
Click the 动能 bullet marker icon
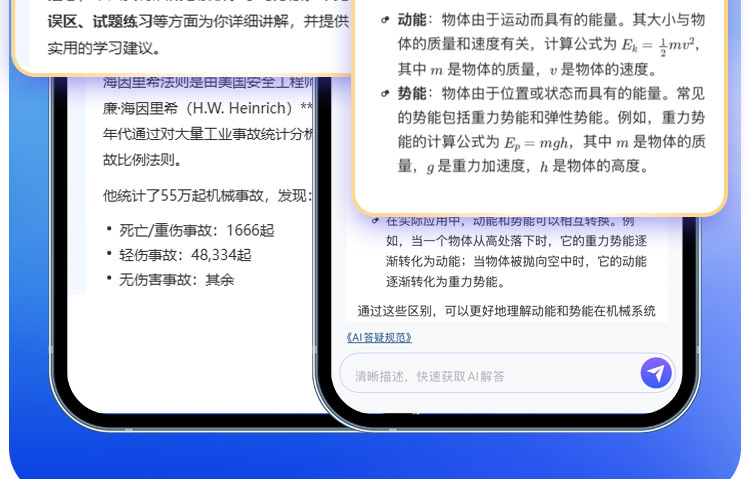click(386, 20)
